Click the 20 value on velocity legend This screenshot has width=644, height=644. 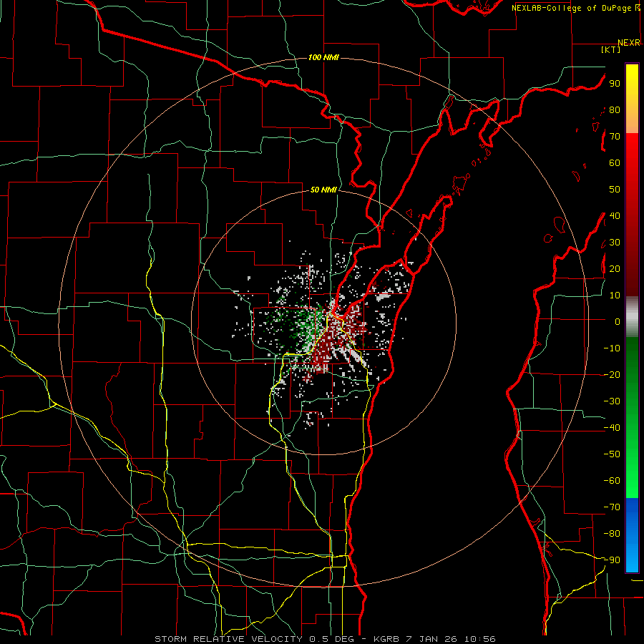[x=615, y=269]
